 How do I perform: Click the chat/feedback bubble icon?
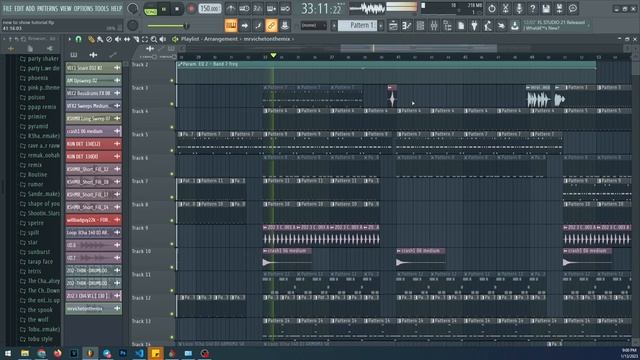pyautogui.click(x=573, y=9)
